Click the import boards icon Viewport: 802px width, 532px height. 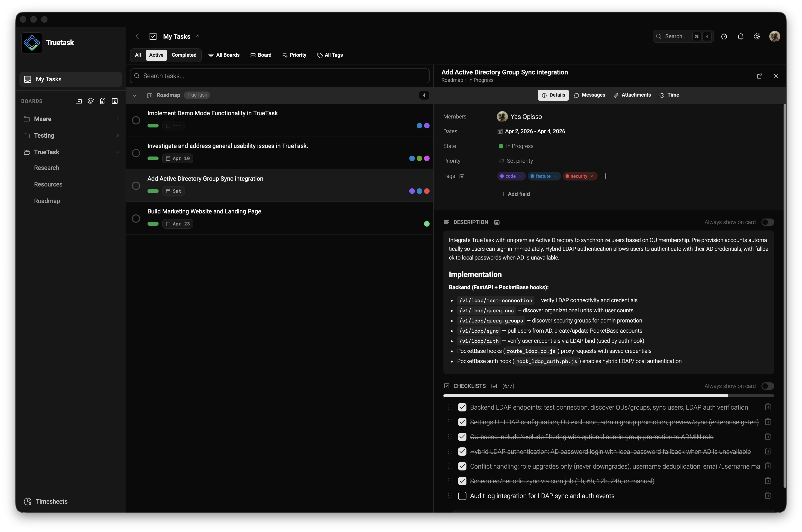115,101
